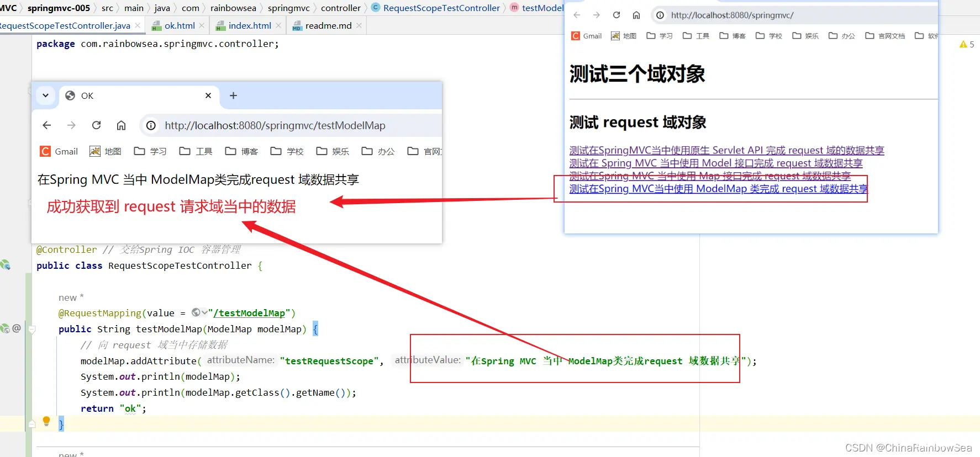Collapse the testModelMap method fold marker

[x=32, y=330]
